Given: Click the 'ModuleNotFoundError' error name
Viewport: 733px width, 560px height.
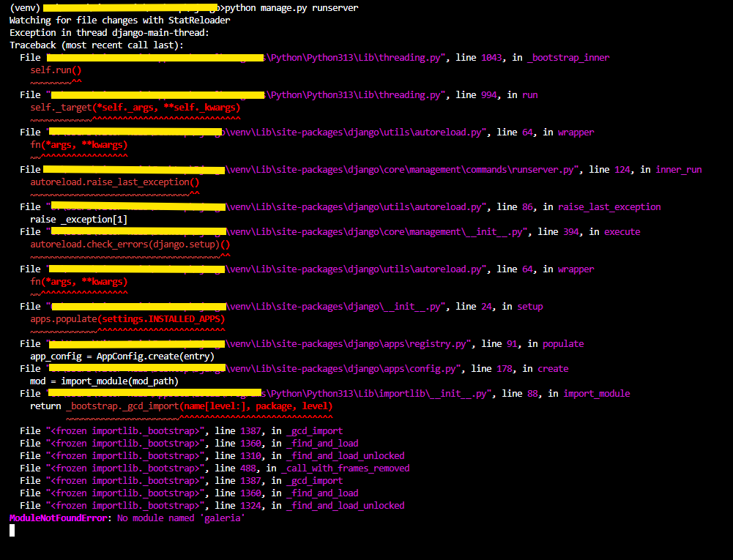Looking at the screenshot, I should click(58, 518).
